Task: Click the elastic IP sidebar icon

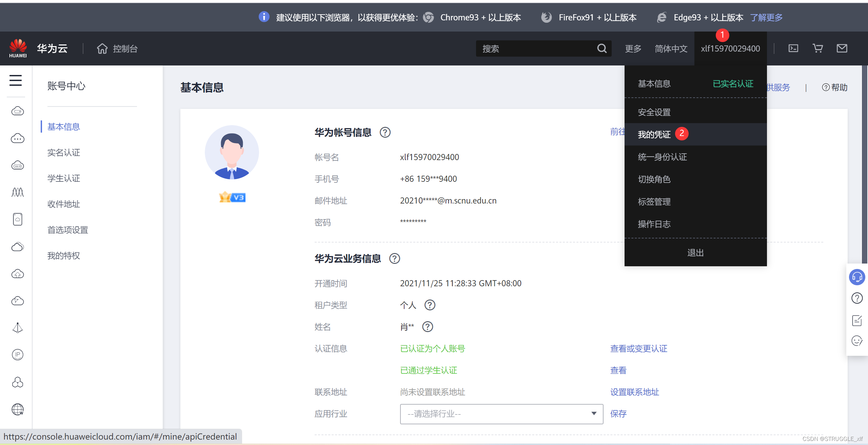Action: 18,355
